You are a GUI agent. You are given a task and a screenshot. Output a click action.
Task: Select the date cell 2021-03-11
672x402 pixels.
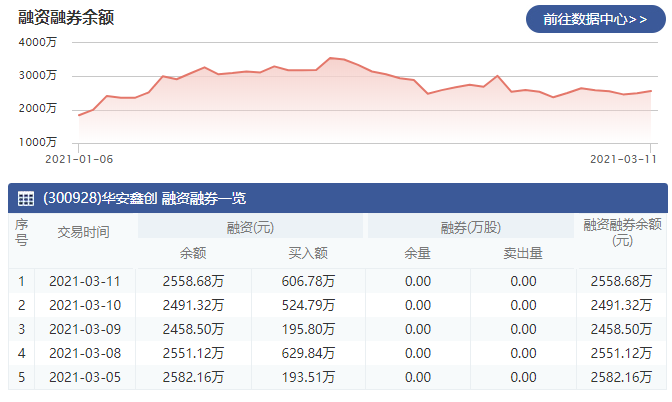(85, 281)
